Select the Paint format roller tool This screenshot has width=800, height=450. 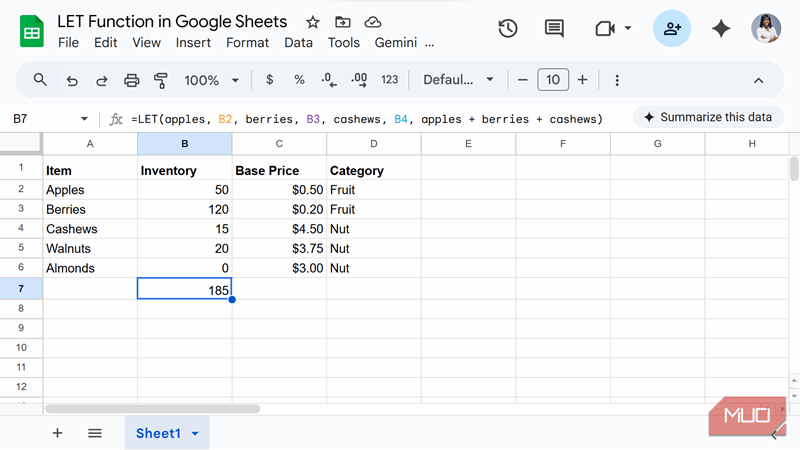(x=161, y=80)
